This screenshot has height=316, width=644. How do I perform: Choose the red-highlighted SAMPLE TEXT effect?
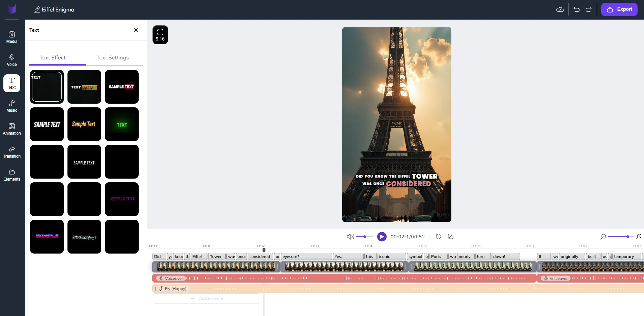[122, 87]
